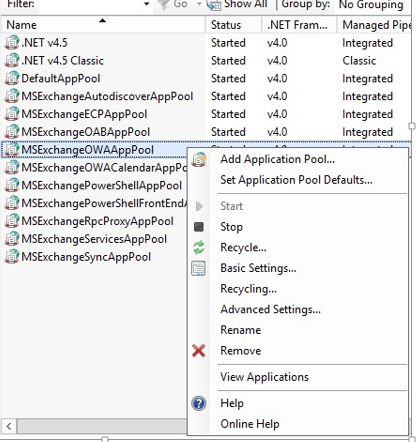This screenshot has width=418, height=442.
Task: Click the MSExchangeOABAppPool icon
Action: click(x=12, y=132)
